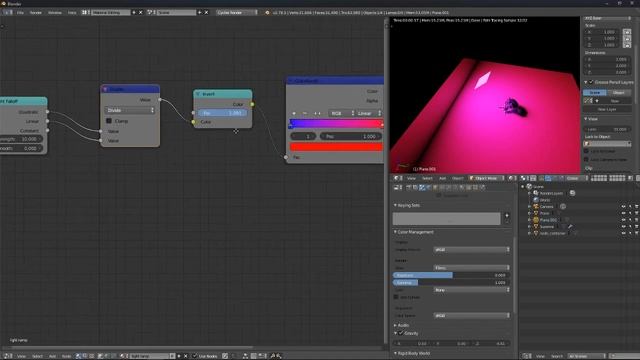The width and height of the screenshot is (640, 360).
Task: Select the Camera object in outliner
Action: (x=547, y=207)
